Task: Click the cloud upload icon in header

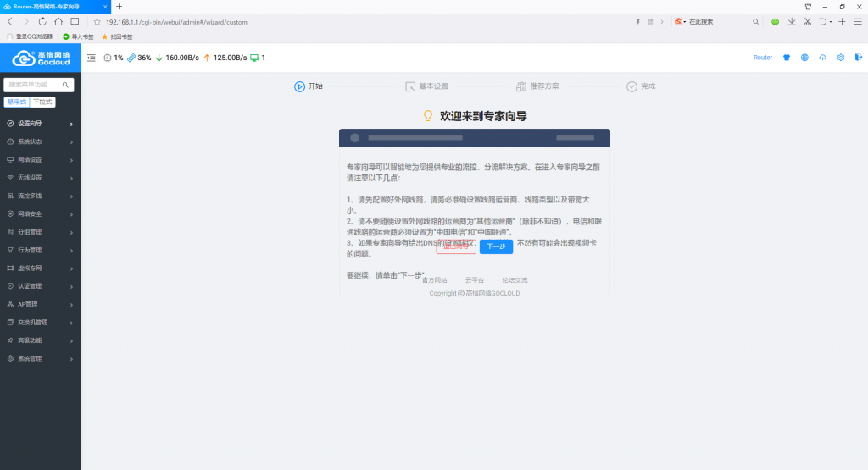Action: tap(822, 58)
